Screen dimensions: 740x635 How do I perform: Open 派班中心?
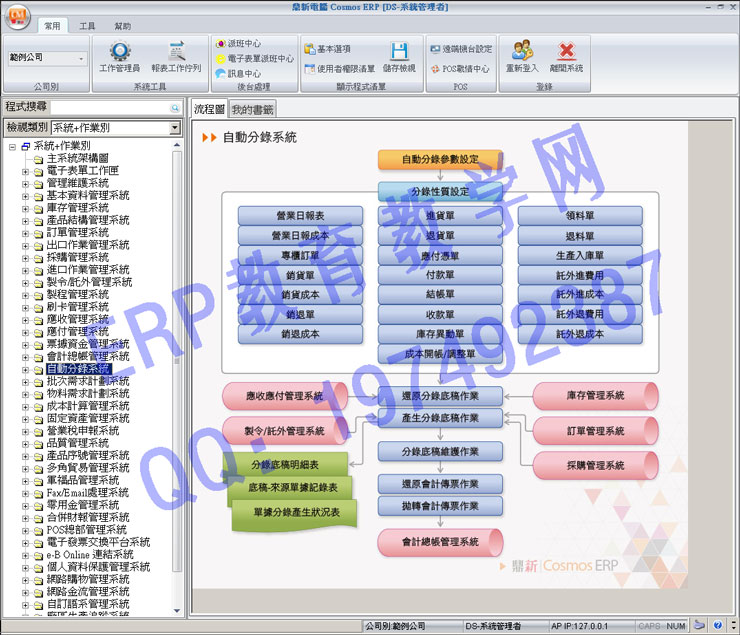(x=238, y=43)
